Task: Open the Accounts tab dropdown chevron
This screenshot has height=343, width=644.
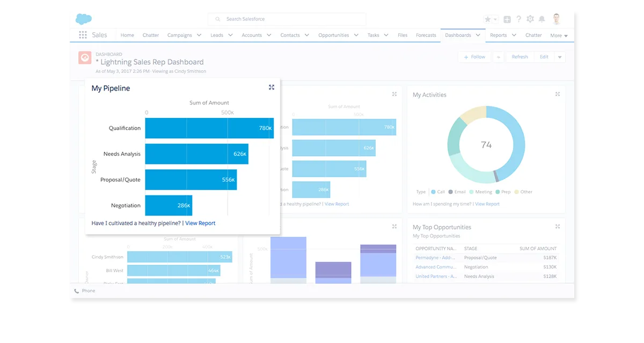Action: point(269,35)
